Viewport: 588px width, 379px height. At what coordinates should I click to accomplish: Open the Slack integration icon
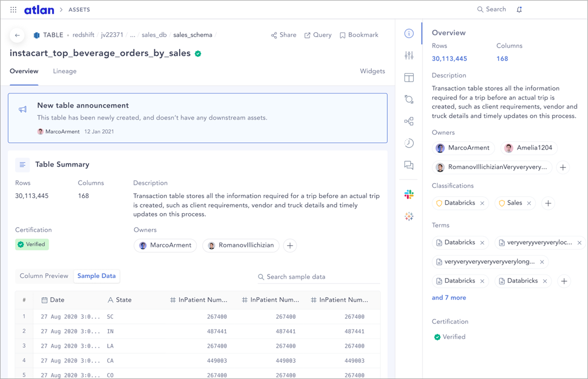409,194
